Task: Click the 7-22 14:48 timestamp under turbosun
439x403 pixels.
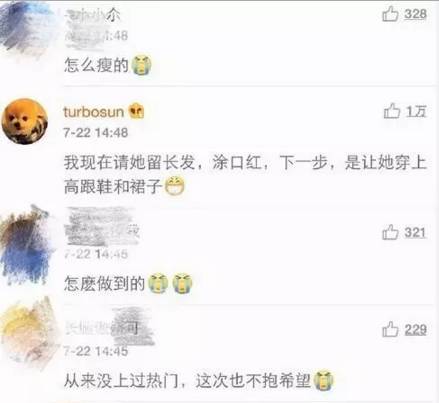Action: point(96,133)
